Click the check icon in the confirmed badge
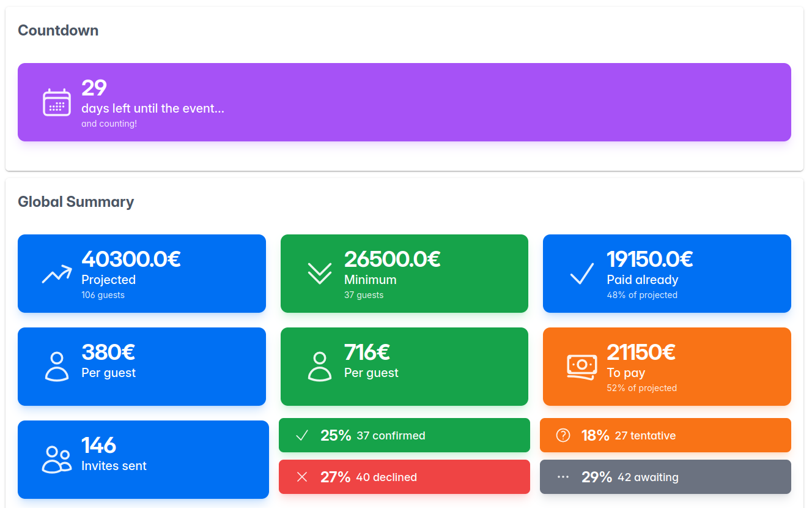This screenshot has width=812, height=508. pos(301,435)
